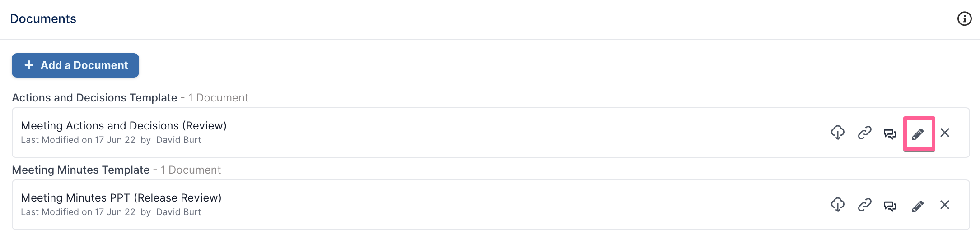Copy link for Meeting Actions and Decisions document
980x248 pixels.
(x=864, y=133)
